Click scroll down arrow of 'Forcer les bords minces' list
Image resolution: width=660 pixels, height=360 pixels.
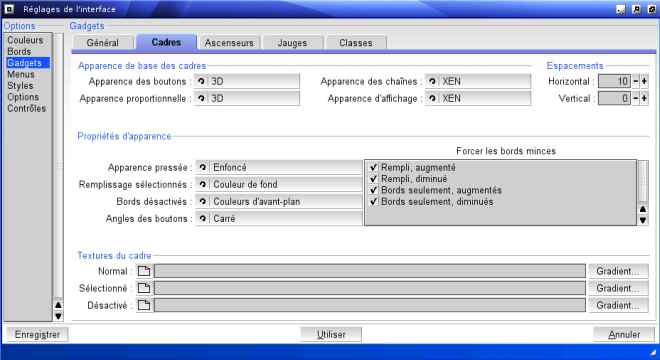[643, 220]
